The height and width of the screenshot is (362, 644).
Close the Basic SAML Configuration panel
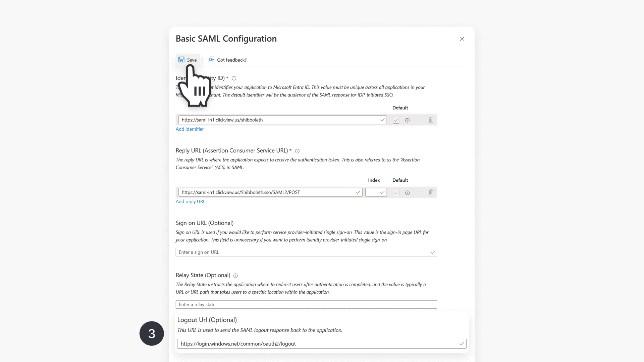click(462, 39)
